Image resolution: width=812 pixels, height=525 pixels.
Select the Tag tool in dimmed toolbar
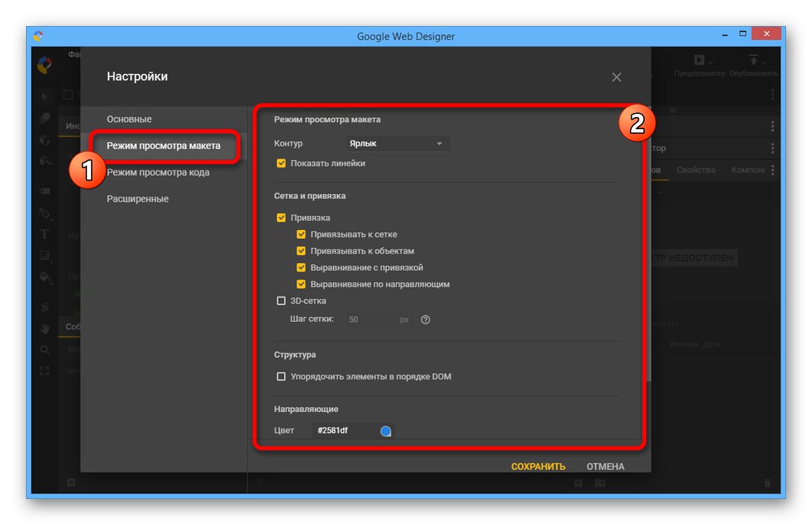tap(45, 191)
